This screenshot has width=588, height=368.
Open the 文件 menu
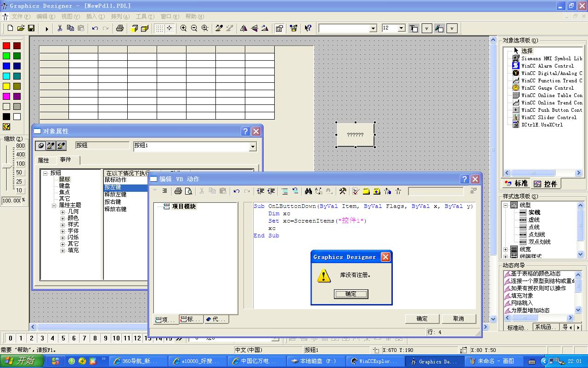pyautogui.click(x=21, y=17)
